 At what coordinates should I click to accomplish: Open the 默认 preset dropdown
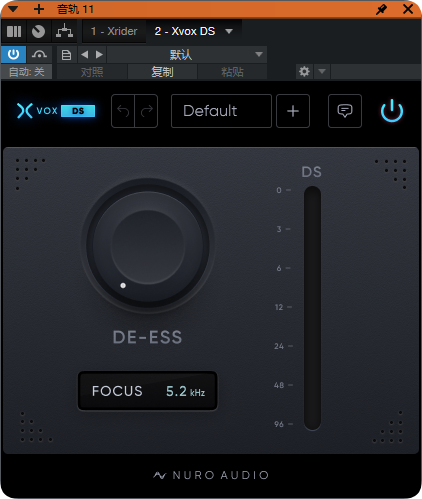click(187, 55)
